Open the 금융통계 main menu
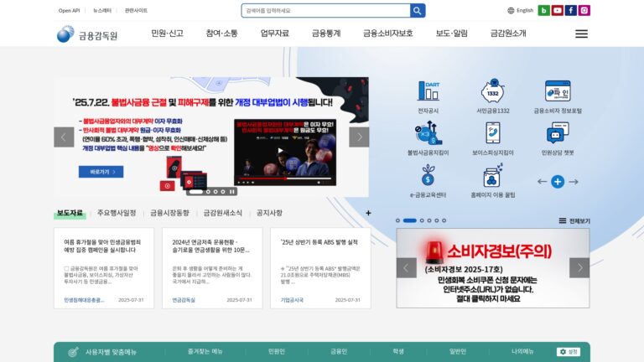644x362 pixels. pyautogui.click(x=326, y=34)
